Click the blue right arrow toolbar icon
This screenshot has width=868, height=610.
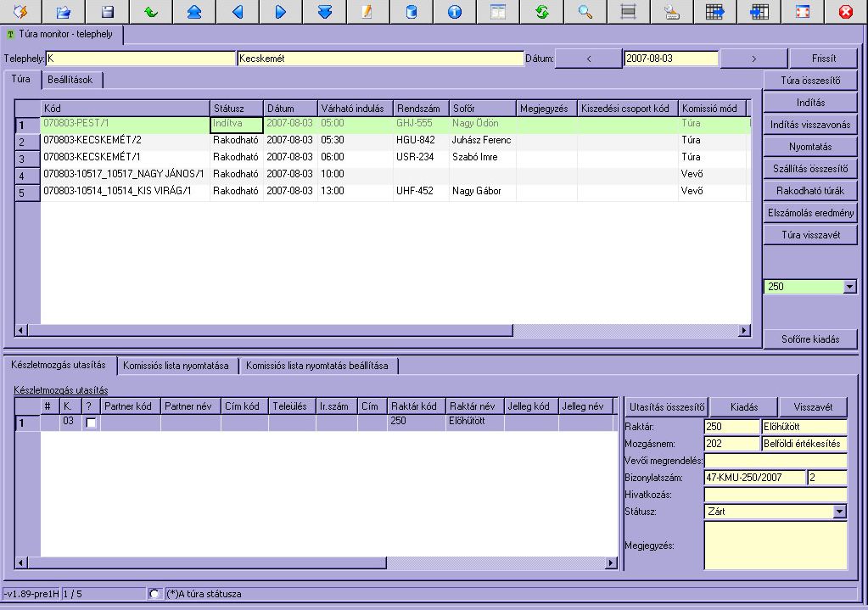coord(281,12)
